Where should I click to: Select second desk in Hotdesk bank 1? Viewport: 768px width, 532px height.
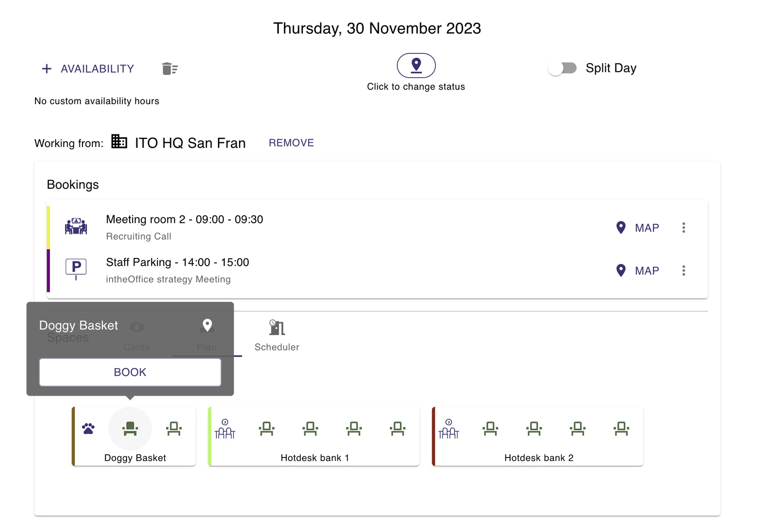[x=310, y=428]
